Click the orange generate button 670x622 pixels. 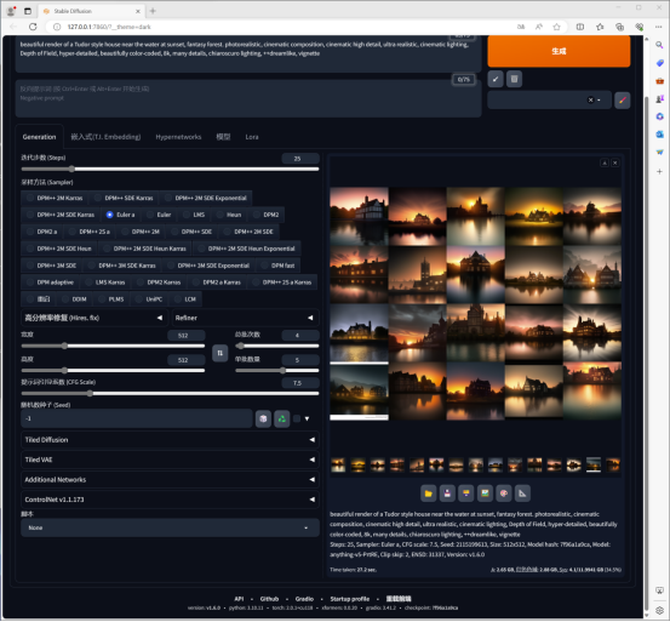click(558, 51)
